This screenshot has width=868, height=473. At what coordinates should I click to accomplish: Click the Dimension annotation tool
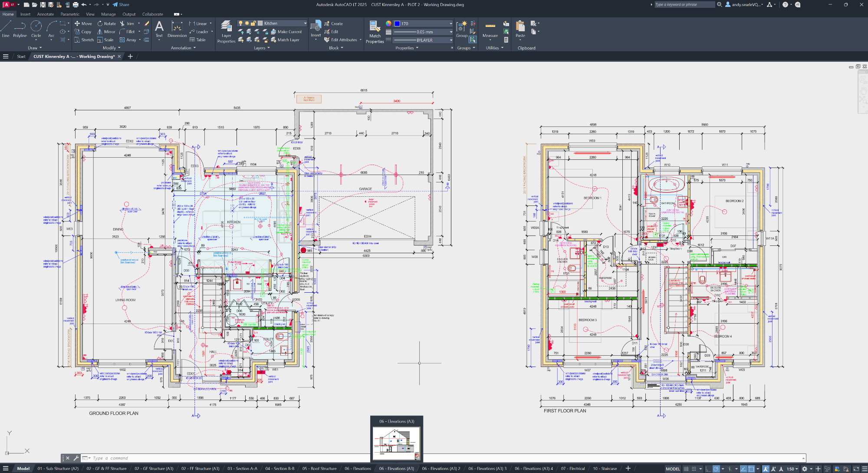[x=177, y=29]
